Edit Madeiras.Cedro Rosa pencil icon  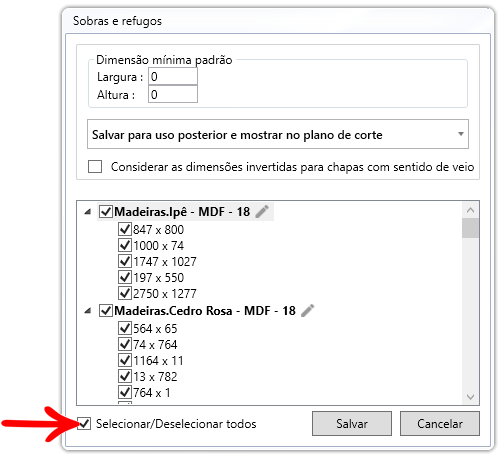308,311
